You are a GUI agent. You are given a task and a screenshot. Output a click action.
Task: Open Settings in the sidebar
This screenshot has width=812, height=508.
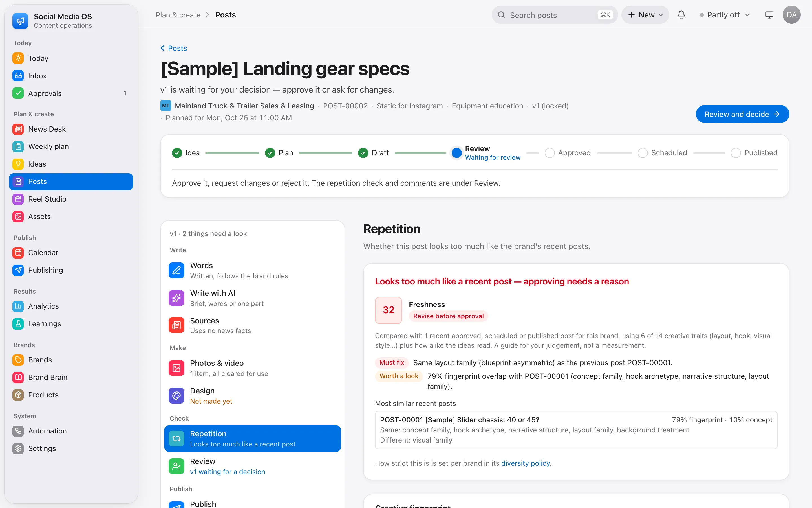tap(71, 448)
